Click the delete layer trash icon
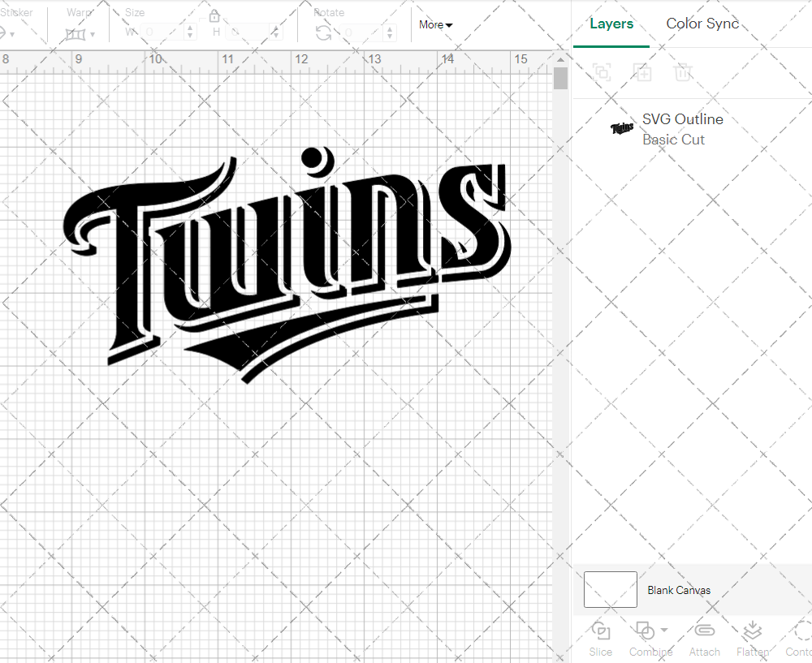Image resolution: width=812 pixels, height=663 pixels. point(683,72)
